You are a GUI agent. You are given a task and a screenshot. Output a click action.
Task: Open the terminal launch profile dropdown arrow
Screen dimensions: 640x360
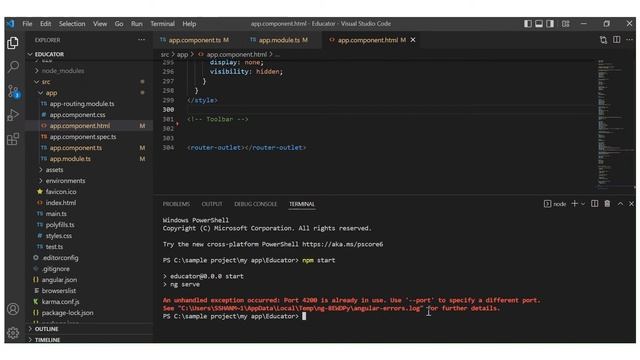pos(583,204)
